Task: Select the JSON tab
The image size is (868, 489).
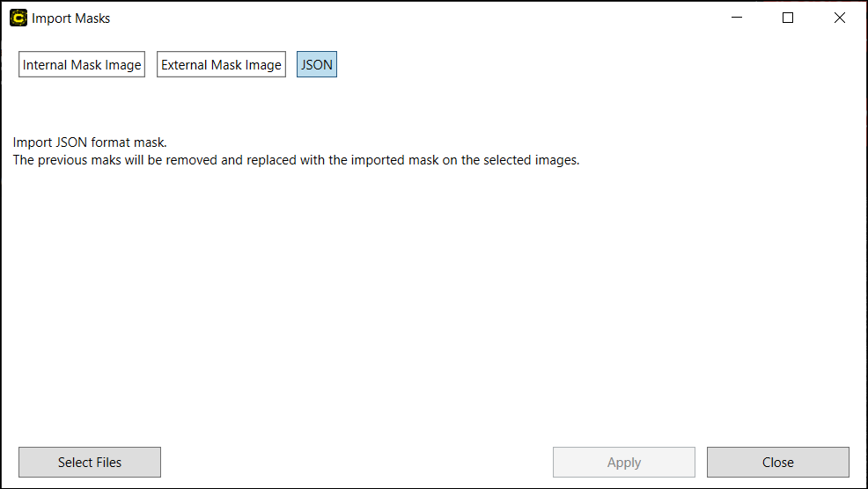Action: coord(317,65)
